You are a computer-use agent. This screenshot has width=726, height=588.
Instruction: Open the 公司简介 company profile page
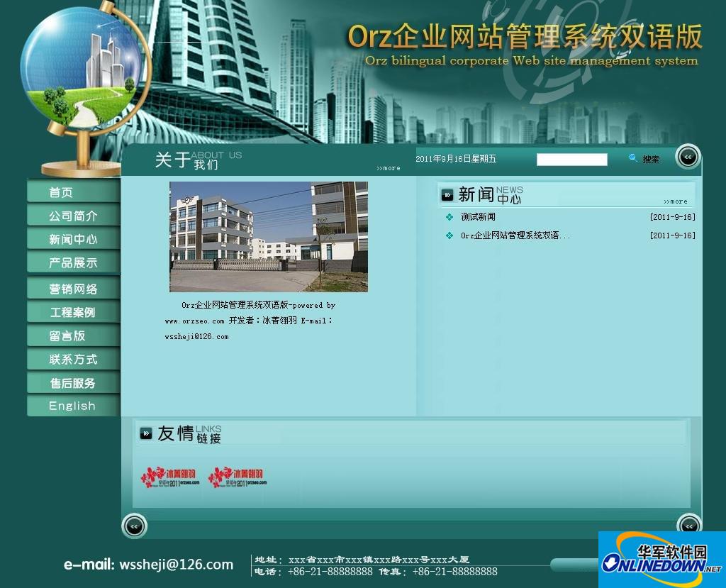pos(73,216)
